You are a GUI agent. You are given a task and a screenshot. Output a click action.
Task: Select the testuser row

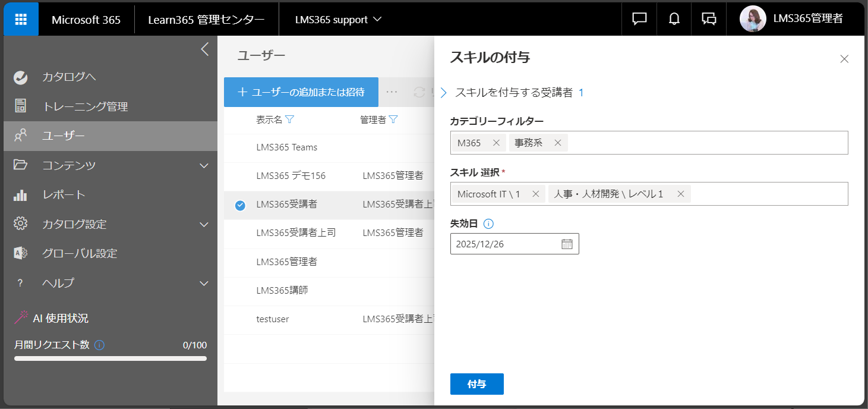coord(329,319)
